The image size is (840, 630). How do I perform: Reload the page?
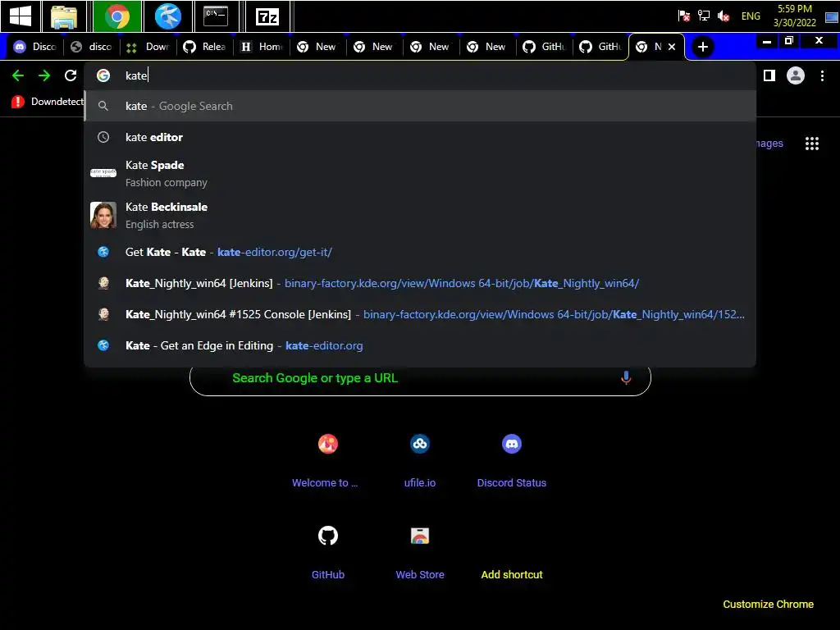71,75
